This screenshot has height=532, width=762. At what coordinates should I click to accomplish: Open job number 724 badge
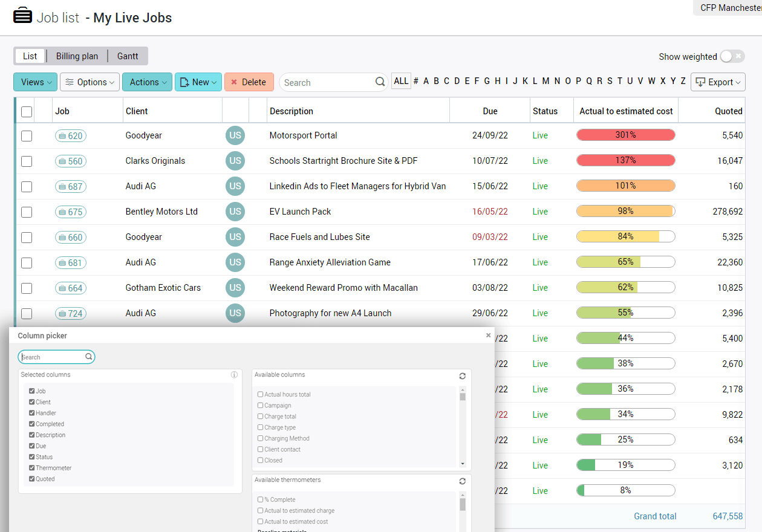[71, 314]
